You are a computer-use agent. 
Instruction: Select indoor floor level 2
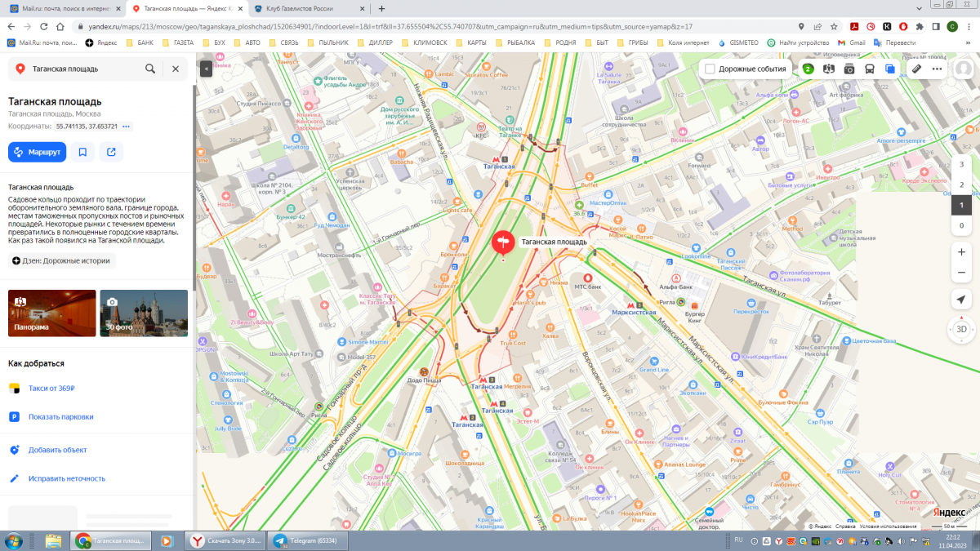[x=961, y=184]
